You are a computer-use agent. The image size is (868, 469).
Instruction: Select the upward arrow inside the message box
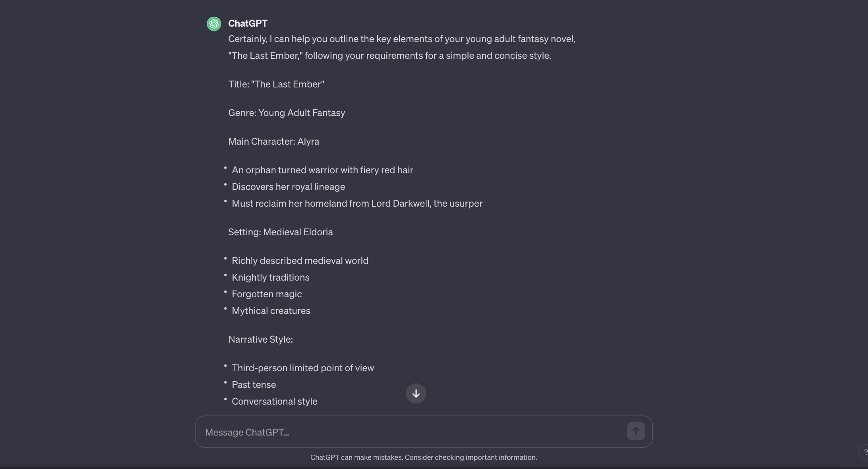636,431
